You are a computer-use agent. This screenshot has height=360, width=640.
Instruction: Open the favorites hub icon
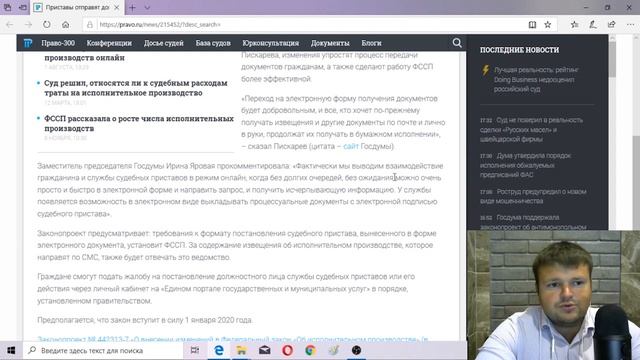pos(574,24)
